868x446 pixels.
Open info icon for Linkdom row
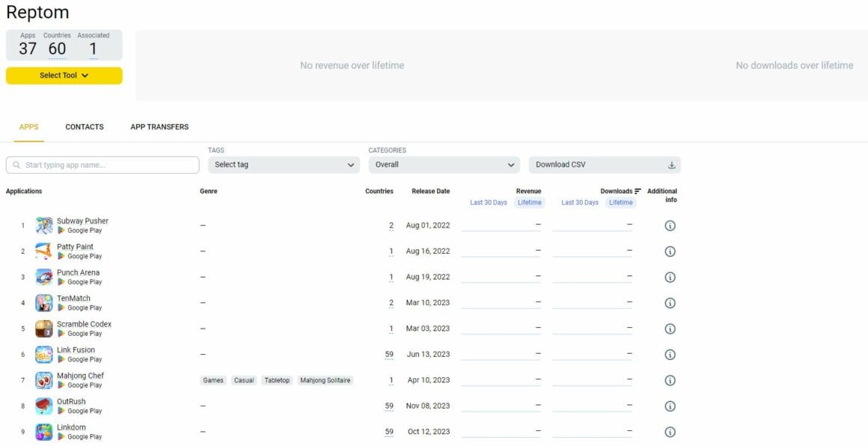coord(670,432)
